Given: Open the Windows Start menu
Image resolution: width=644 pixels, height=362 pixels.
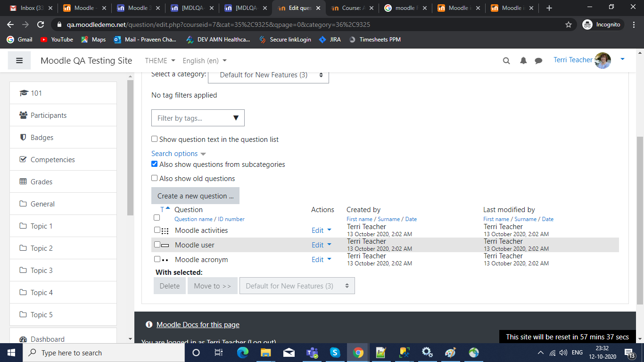Looking at the screenshot, I should click(x=11, y=353).
